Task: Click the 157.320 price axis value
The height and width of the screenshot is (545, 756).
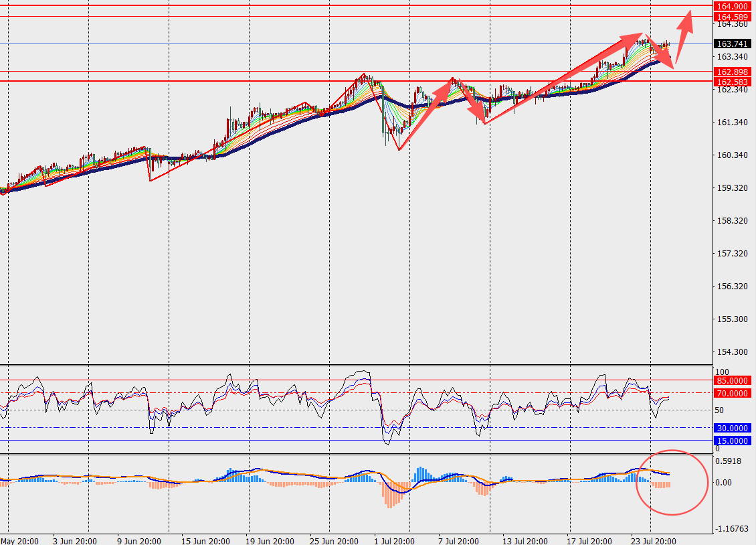Action: point(733,253)
